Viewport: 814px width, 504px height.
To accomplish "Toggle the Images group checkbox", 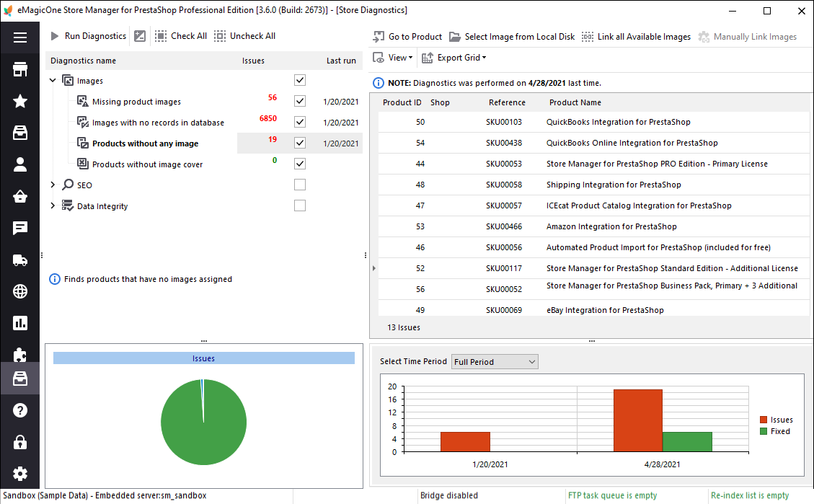I will point(299,80).
